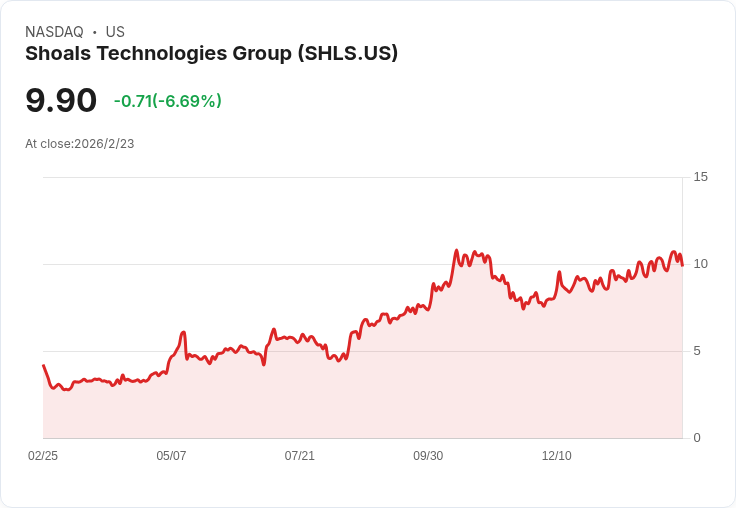736x508 pixels.
Task: Click the 15 y-axis value label
Action: pyautogui.click(x=701, y=177)
